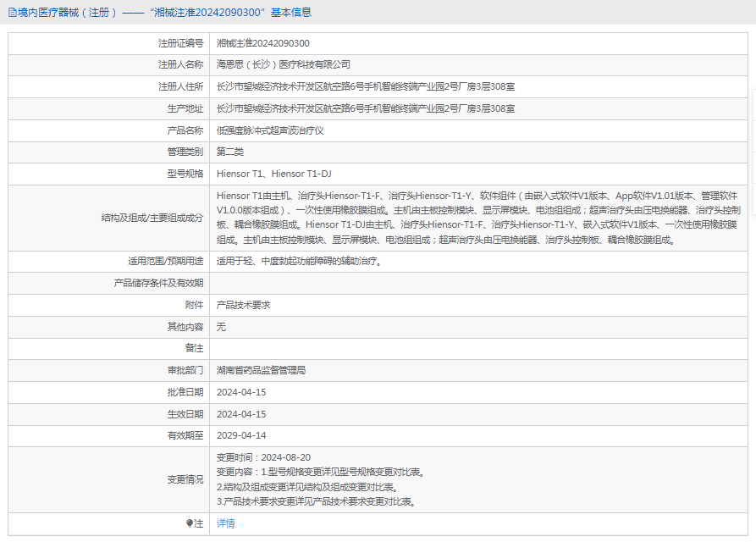Click the 生效日期 label
This screenshot has height=542, width=756.
(x=185, y=414)
